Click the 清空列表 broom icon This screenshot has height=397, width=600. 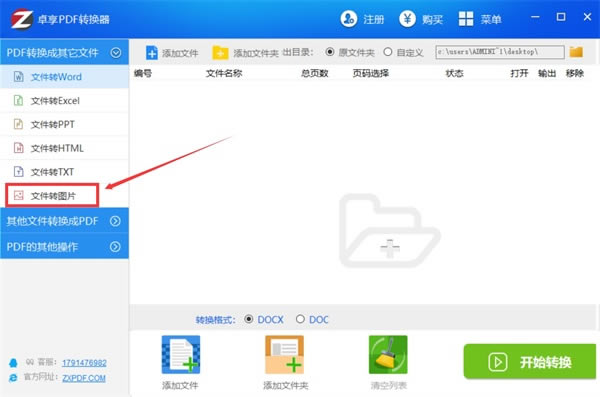pos(388,355)
